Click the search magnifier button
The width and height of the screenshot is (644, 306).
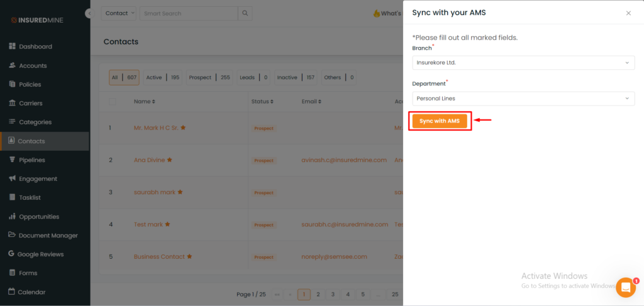245,13
